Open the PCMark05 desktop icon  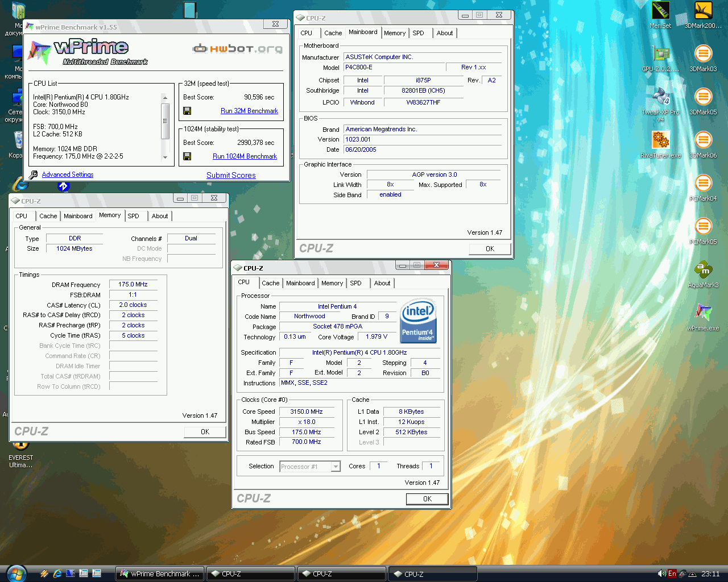coord(704,227)
